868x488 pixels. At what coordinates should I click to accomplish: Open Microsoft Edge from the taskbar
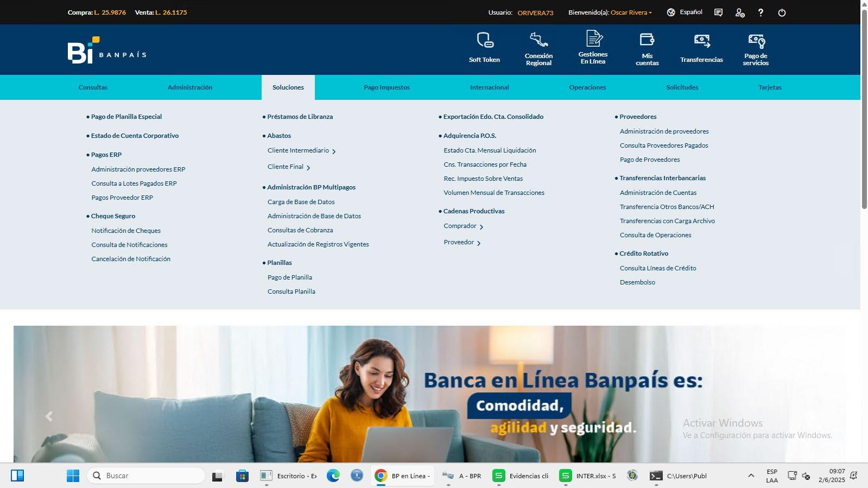pyautogui.click(x=333, y=476)
